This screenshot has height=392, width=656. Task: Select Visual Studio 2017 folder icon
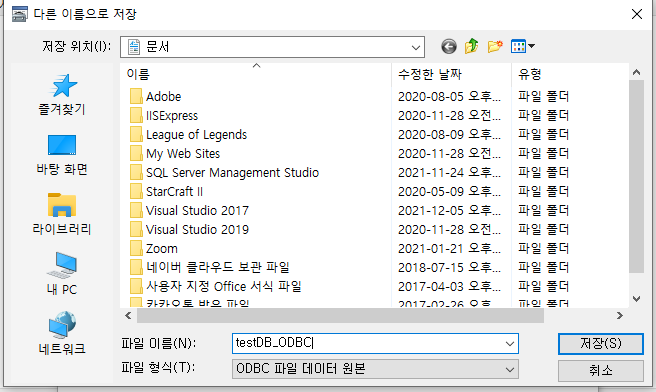point(136,210)
